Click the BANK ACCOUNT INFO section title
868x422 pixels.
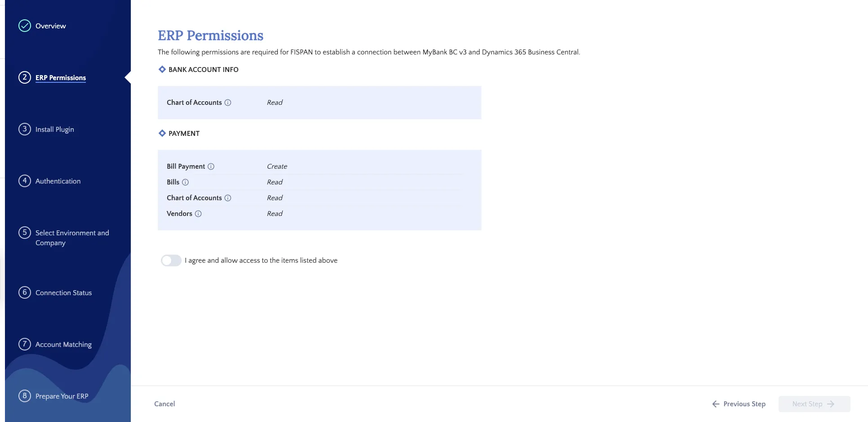[204, 70]
